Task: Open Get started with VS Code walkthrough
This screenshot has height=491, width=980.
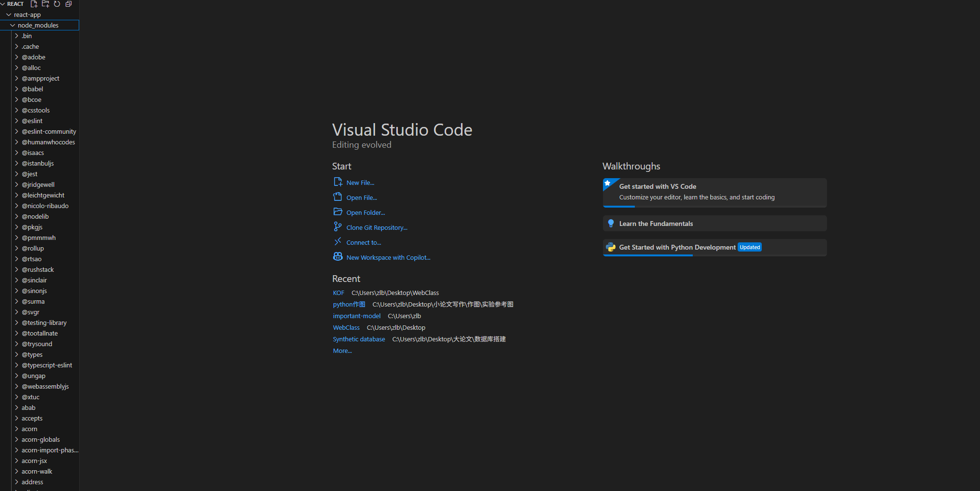Action: pyautogui.click(x=714, y=192)
